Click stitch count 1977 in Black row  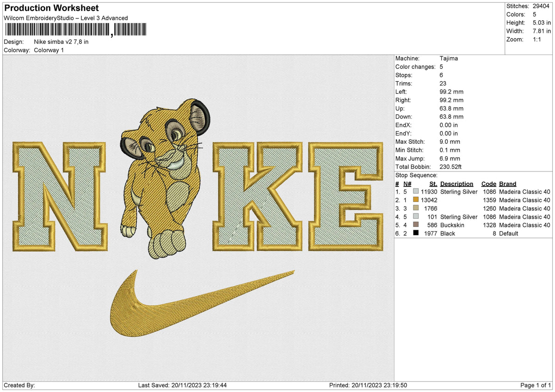click(431, 233)
